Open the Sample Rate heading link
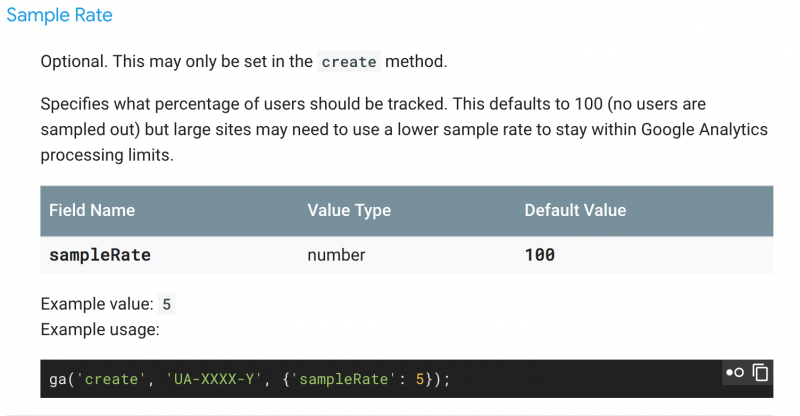Screen dimensions: 800x416 coord(59,16)
